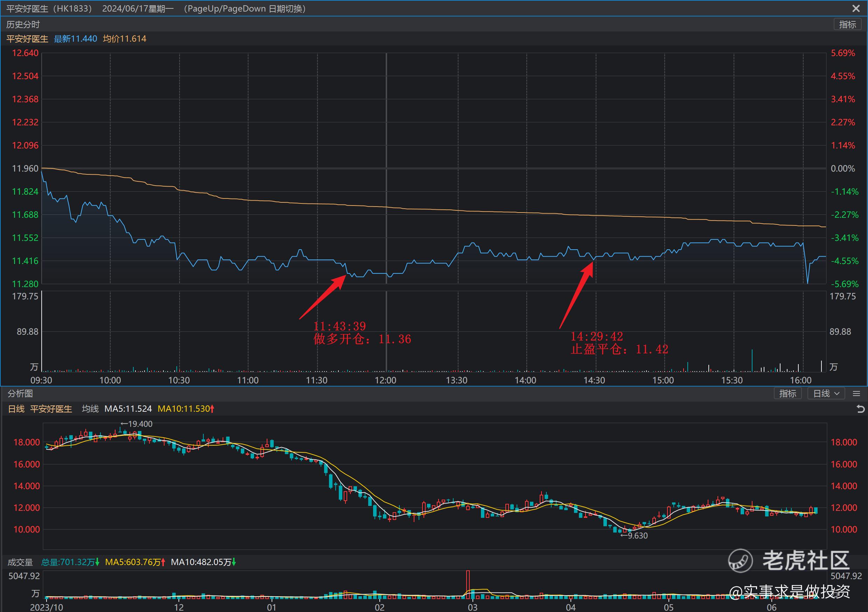Click the 历史分时 panel title

(x=23, y=25)
